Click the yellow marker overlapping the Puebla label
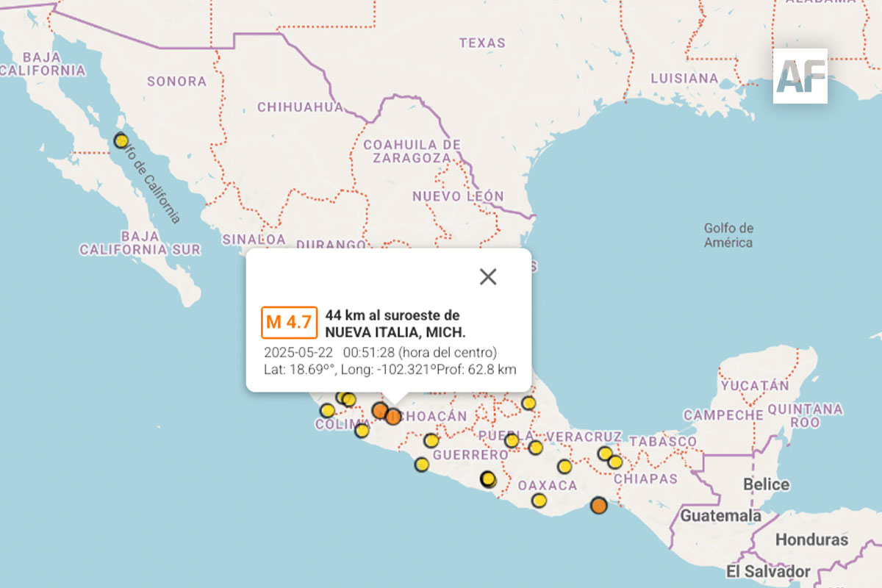The height and width of the screenshot is (588, 882). pyautogui.click(x=512, y=440)
